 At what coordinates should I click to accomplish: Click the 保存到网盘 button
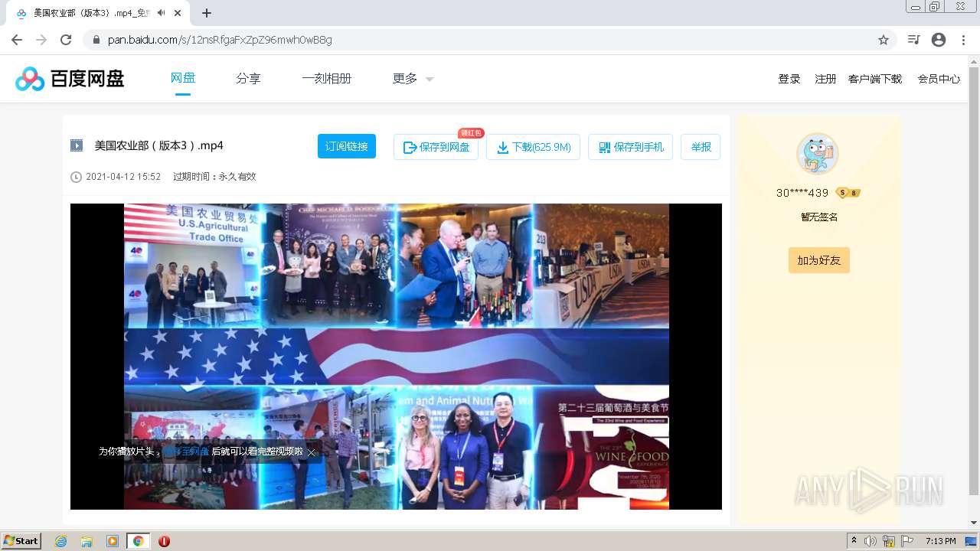436,147
